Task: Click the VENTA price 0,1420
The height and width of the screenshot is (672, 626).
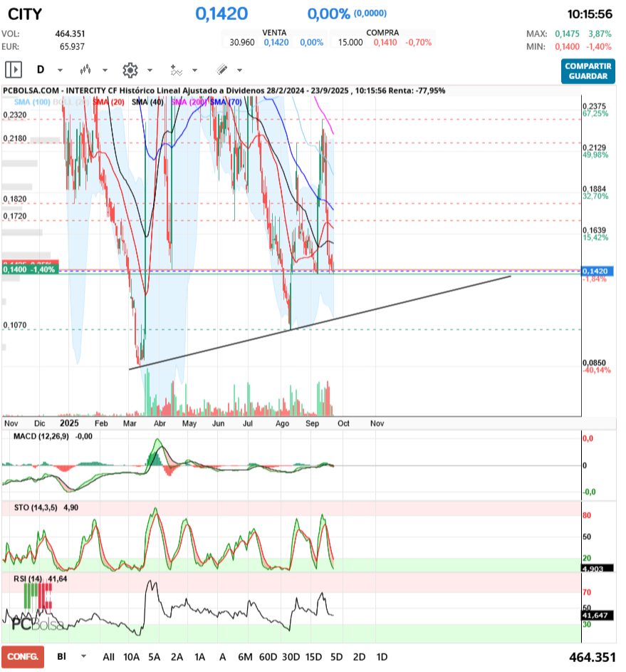Action: click(276, 43)
